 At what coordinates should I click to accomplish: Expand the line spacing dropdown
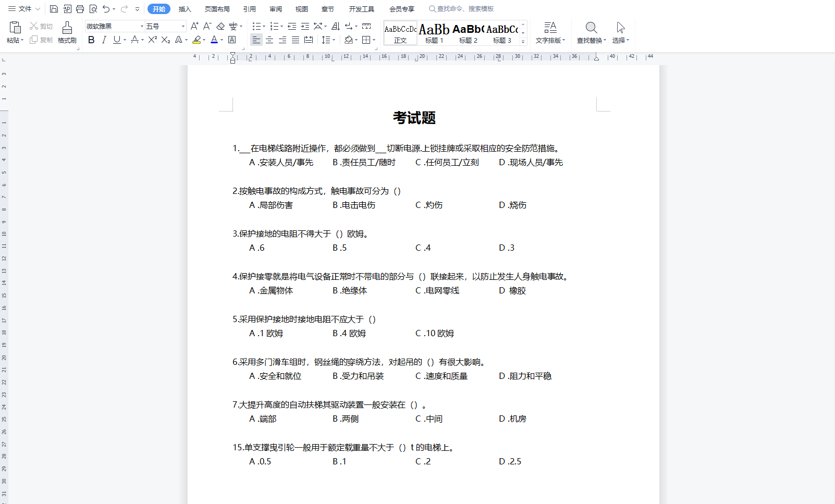334,40
